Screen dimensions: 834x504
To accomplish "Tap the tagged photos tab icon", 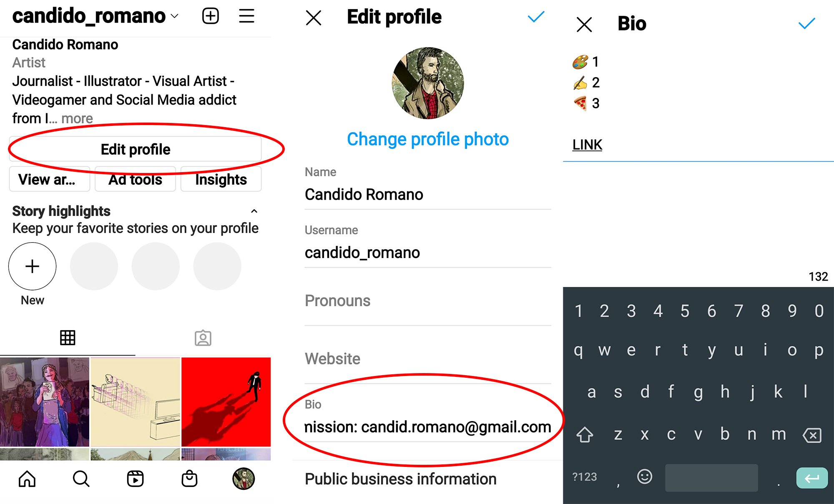I will (x=203, y=338).
